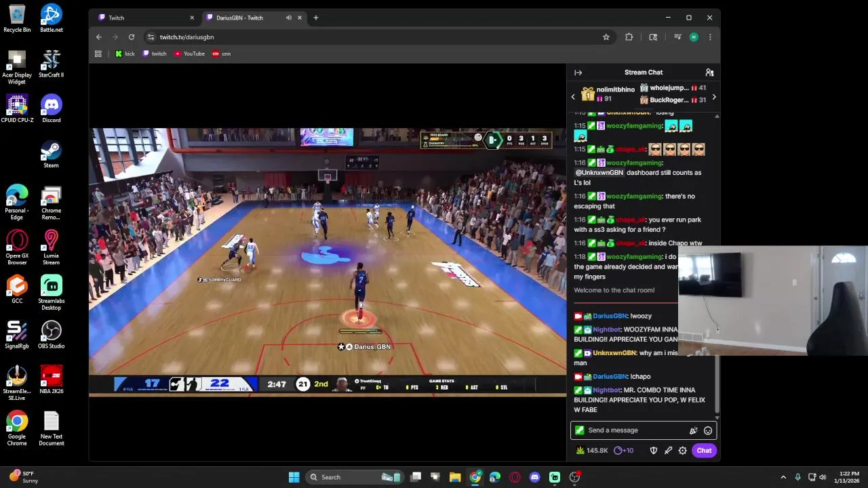
Task: Open Chrome three-dot menu
Action: (710, 37)
